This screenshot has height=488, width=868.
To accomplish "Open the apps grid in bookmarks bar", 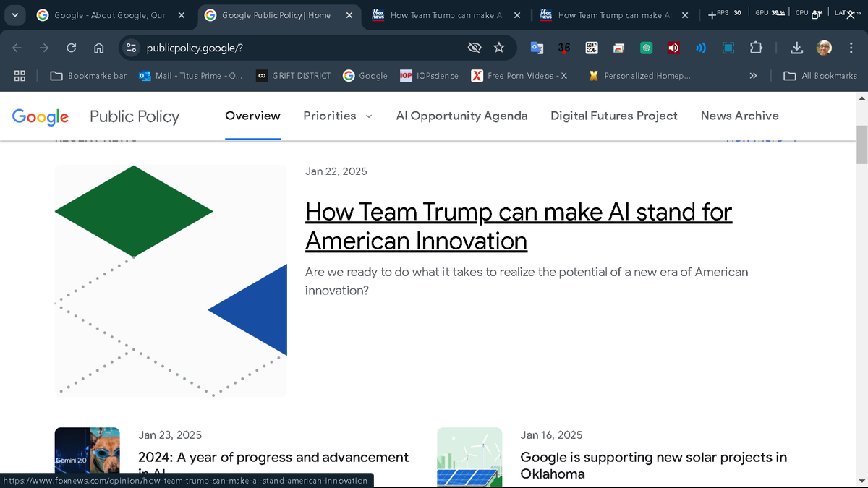I will coord(20,75).
